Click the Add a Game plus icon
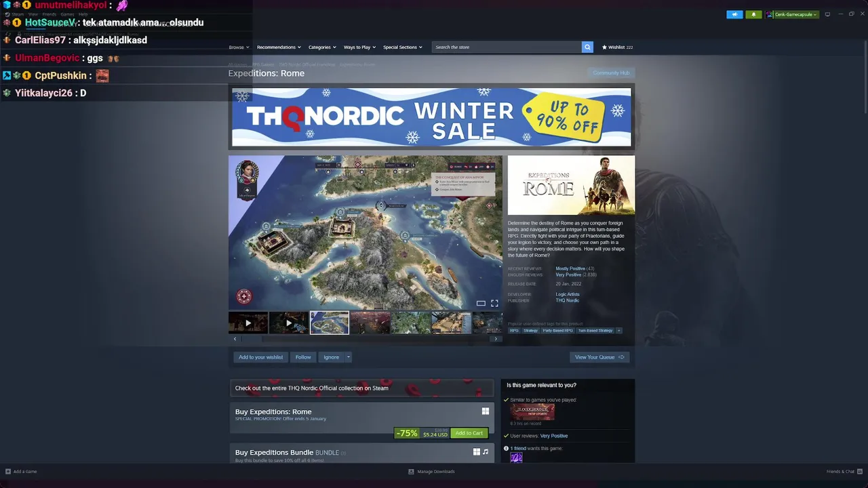 [8, 472]
